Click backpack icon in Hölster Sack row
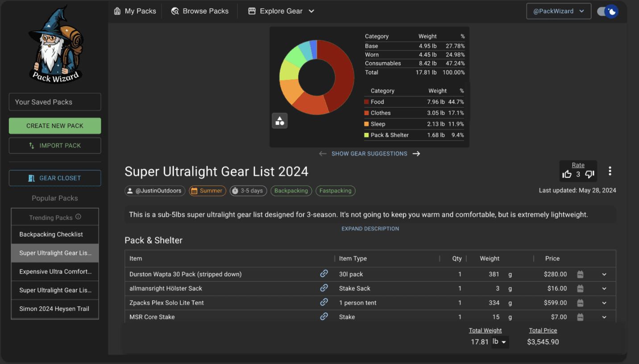The width and height of the screenshot is (639, 364). coord(580,289)
